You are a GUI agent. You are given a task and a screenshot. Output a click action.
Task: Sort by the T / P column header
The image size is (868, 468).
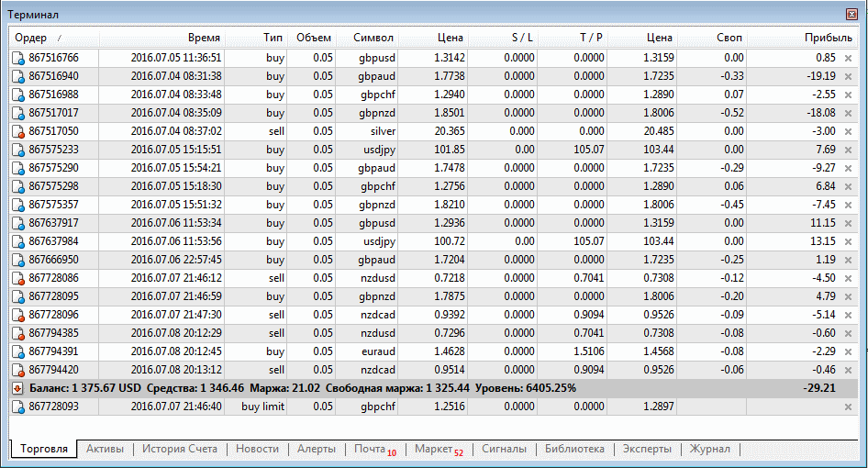(573, 38)
